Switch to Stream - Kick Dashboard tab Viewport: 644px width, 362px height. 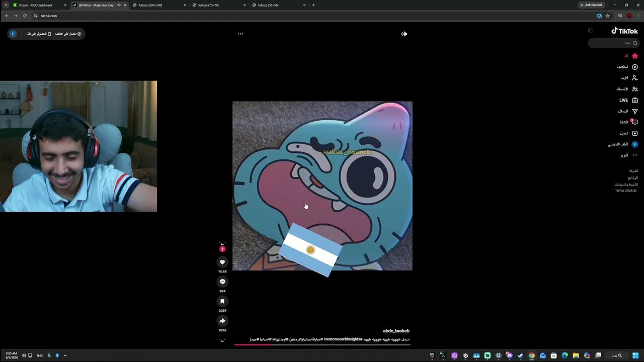point(39,5)
